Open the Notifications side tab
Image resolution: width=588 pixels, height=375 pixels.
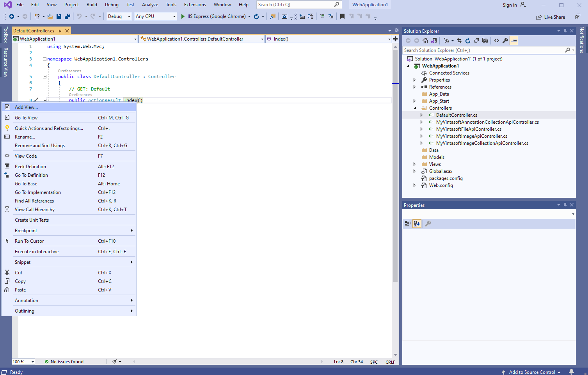tap(582, 39)
